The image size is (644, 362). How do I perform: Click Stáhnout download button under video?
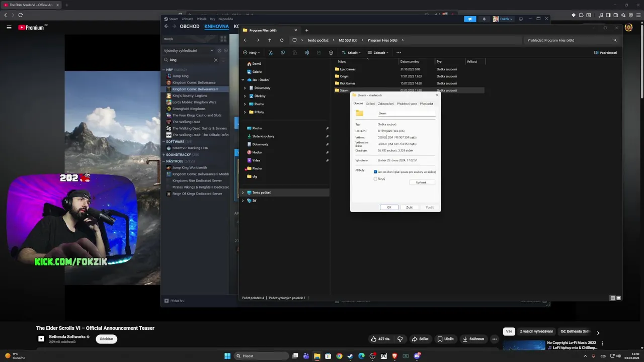473,339
